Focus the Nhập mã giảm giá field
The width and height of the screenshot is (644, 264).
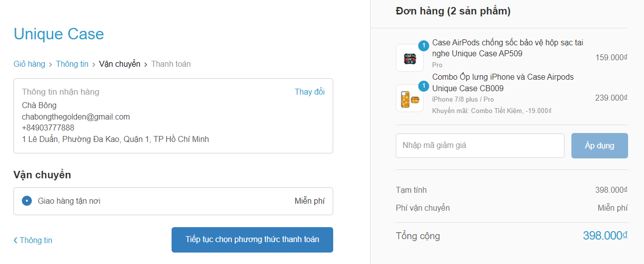pyautogui.click(x=480, y=145)
